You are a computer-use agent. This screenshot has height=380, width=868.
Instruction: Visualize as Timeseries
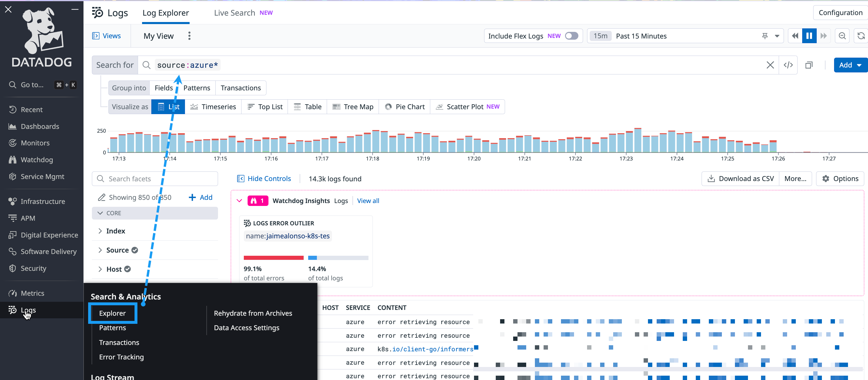[213, 107]
